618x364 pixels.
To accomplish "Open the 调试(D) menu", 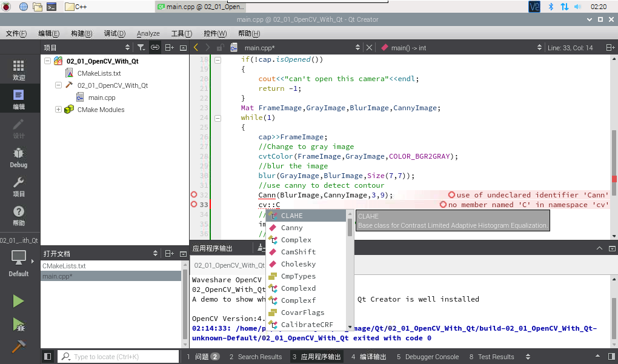I will pos(115,33).
